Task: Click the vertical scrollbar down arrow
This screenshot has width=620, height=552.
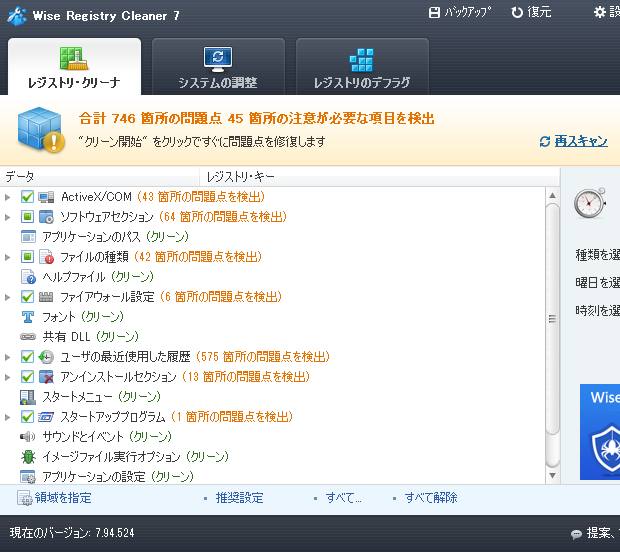Action: tap(552, 476)
